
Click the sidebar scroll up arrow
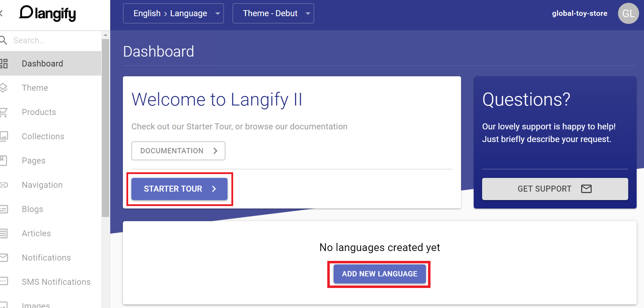pos(105,35)
